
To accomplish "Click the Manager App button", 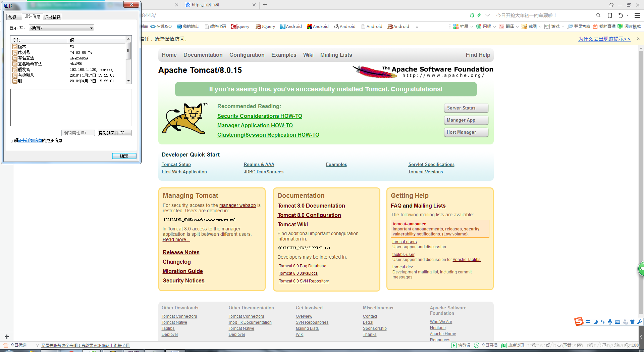I will [x=466, y=120].
